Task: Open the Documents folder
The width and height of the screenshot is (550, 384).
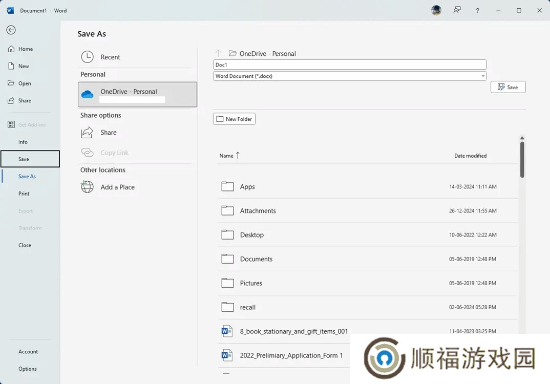Action: [368, 259]
